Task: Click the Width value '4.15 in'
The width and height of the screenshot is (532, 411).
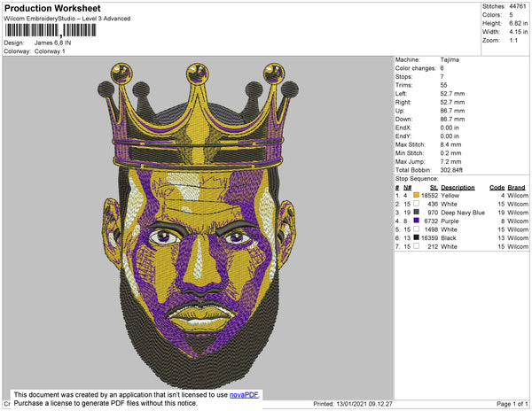Action: [518, 32]
